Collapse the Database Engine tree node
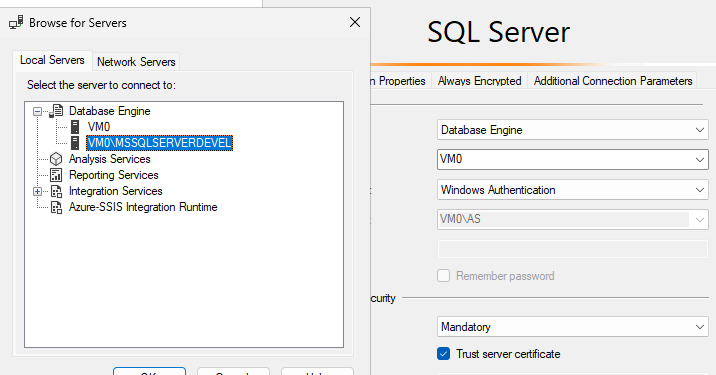716x375 pixels. pos(37,111)
